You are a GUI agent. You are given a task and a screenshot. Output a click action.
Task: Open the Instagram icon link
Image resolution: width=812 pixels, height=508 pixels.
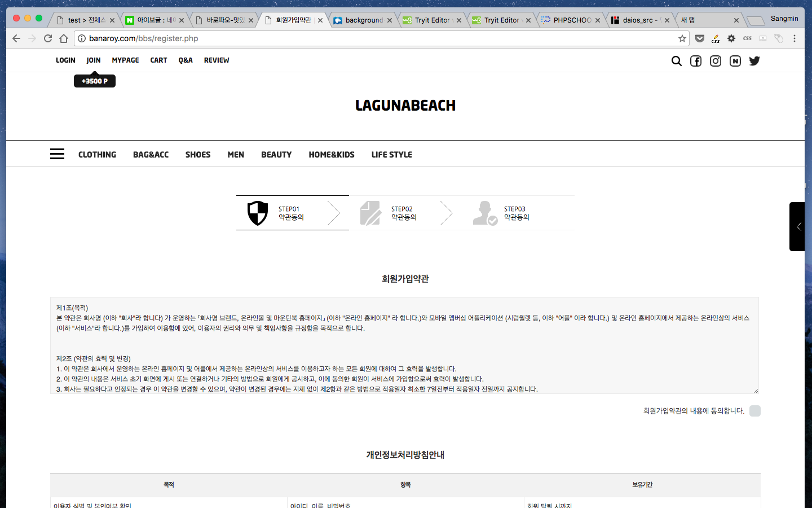click(x=716, y=61)
